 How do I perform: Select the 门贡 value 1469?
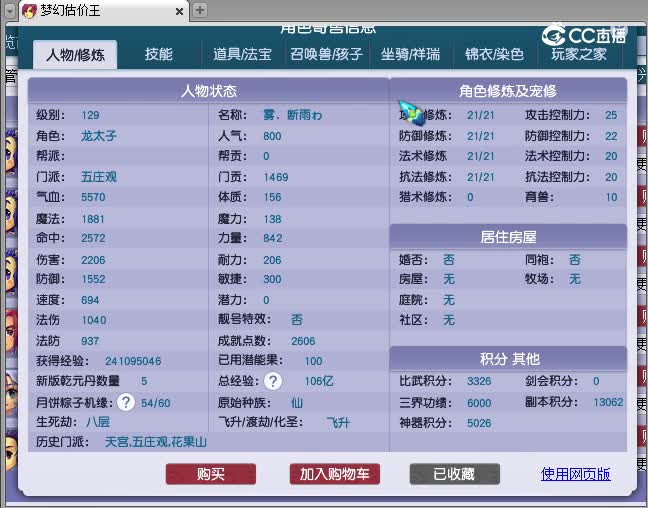276,177
